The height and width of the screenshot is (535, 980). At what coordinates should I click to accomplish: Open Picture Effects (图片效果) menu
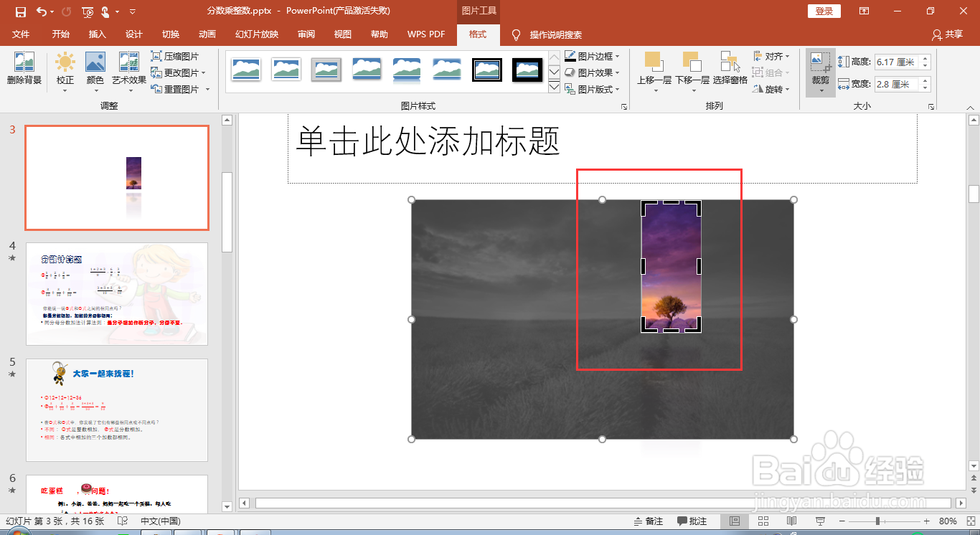pos(592,72)
